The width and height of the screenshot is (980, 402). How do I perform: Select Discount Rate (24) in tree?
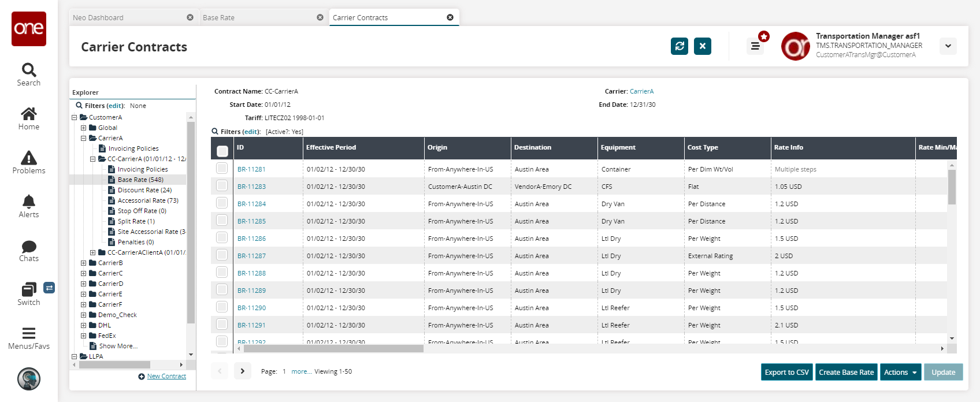144,190
